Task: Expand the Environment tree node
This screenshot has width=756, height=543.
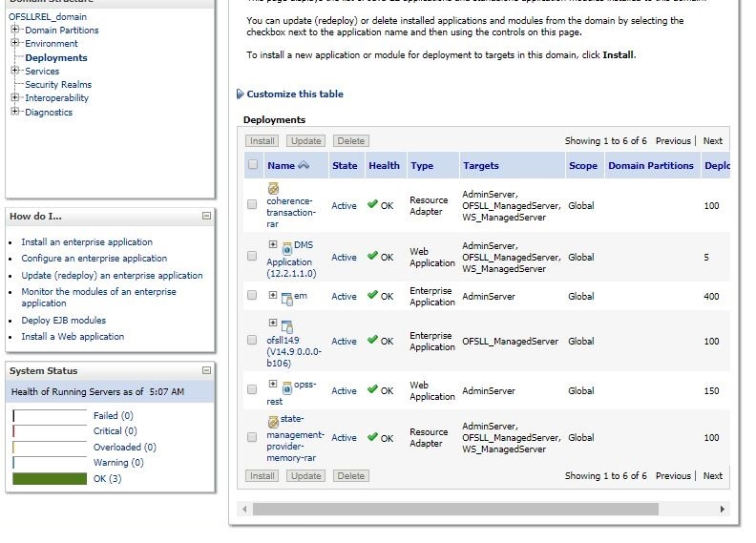Action: 15,43
